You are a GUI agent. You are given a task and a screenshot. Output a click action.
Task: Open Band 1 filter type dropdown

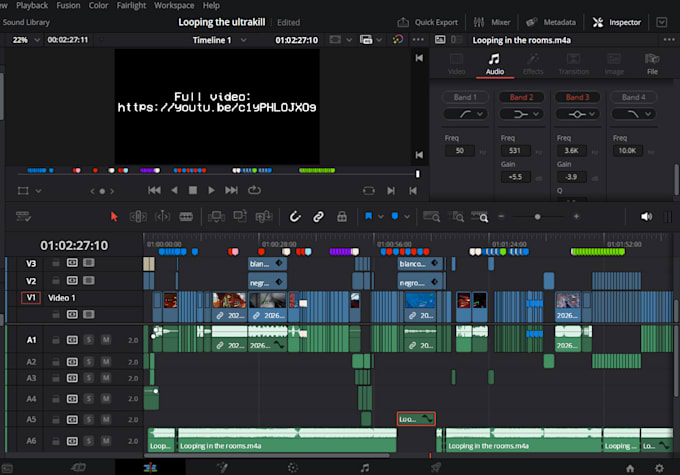point(465,114)
